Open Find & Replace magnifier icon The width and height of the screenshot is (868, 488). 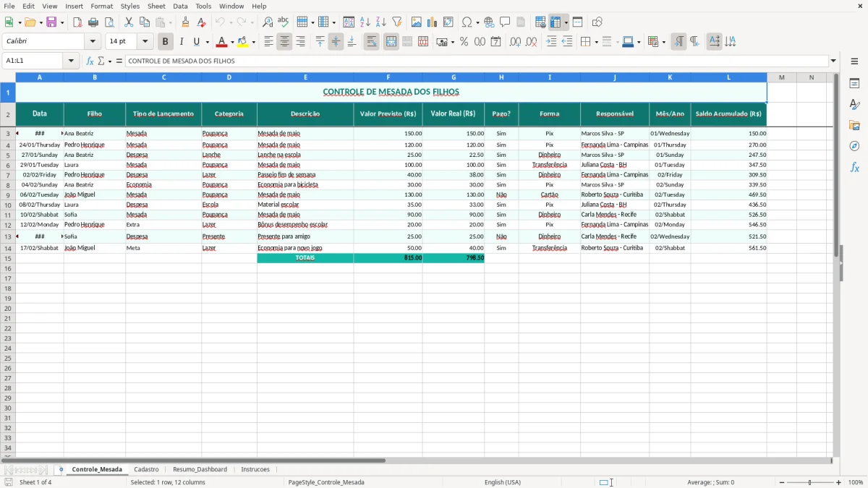click(268, 22)
